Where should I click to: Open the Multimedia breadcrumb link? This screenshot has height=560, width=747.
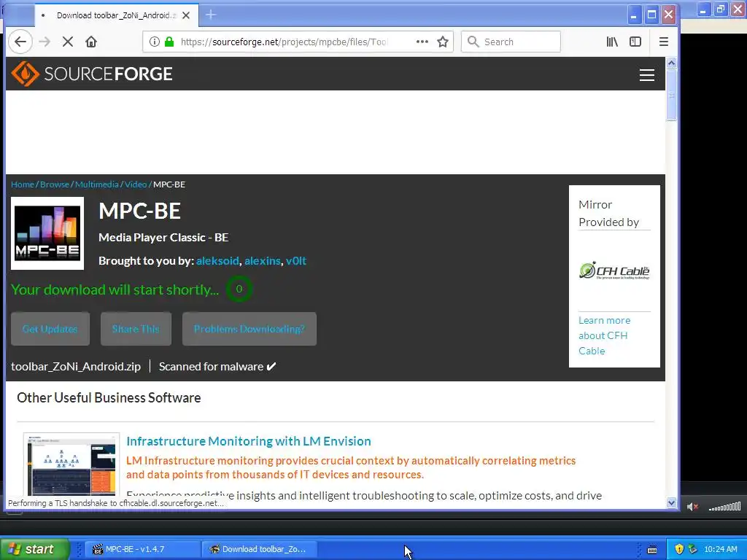[x=97, y=184]
